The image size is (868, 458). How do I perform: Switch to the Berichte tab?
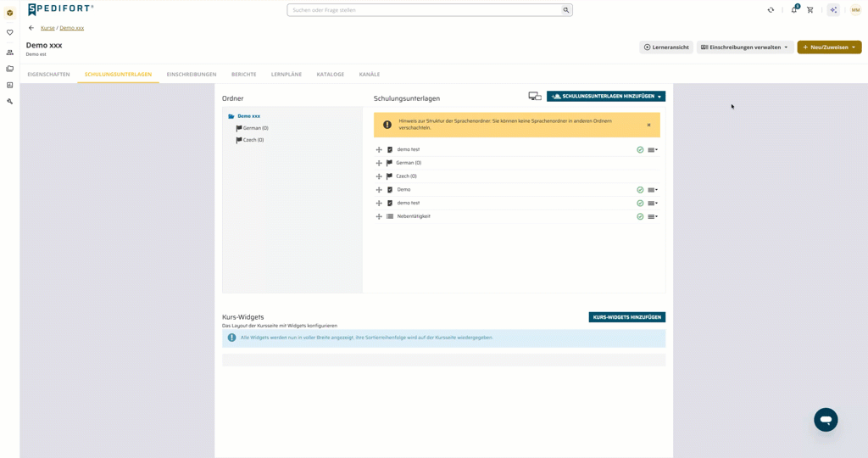243,74
